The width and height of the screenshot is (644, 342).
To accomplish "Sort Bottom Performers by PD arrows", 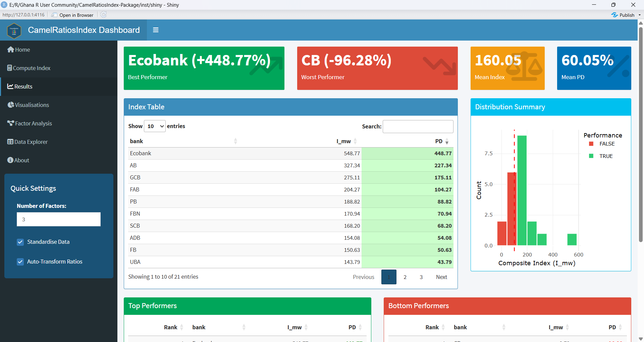I will [620, 327].
